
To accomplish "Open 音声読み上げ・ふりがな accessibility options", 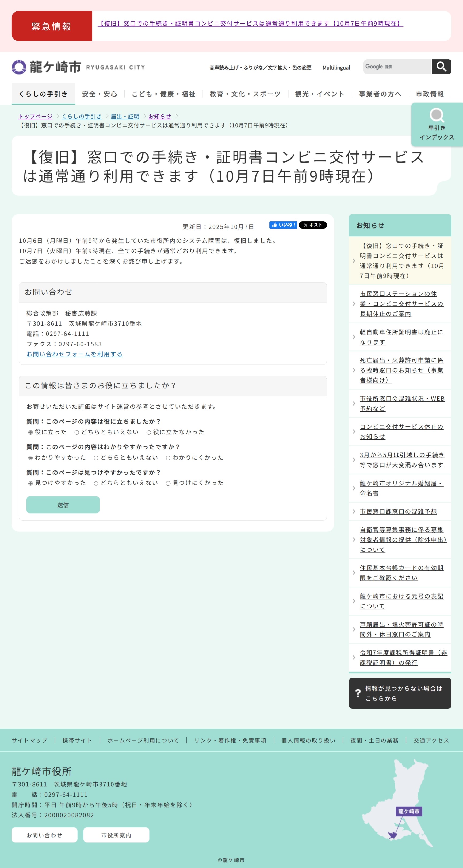I will click(260, 68).
